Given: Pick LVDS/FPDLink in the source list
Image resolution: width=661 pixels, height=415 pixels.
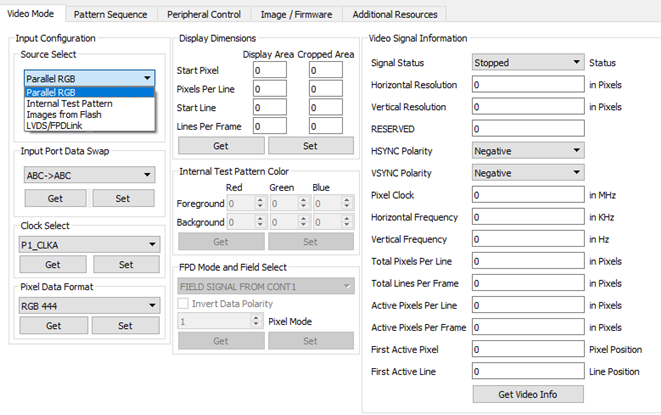Looking at the screenshot, I should tap(56, 125).
